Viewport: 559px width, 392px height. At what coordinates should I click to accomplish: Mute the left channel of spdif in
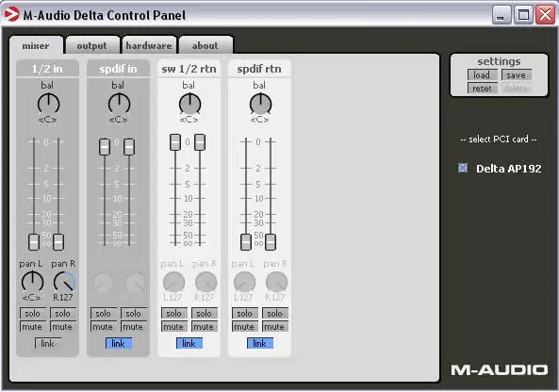103,326
